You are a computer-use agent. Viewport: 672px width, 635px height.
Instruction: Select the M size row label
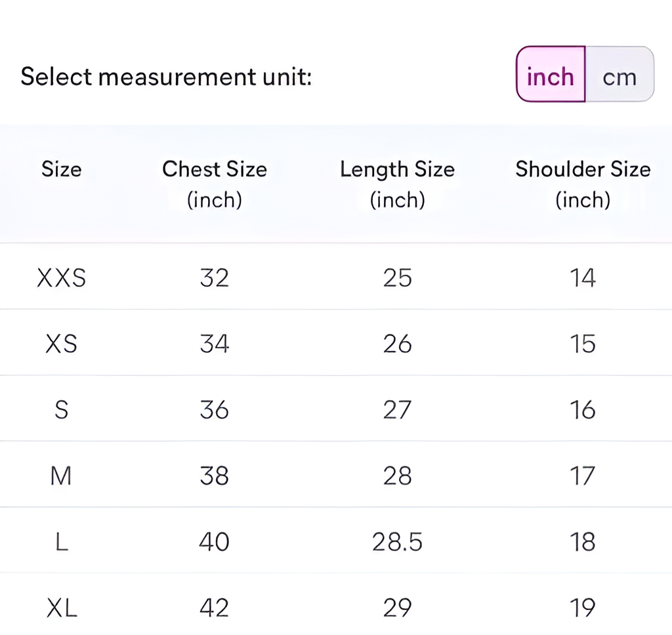pos(61,475)
